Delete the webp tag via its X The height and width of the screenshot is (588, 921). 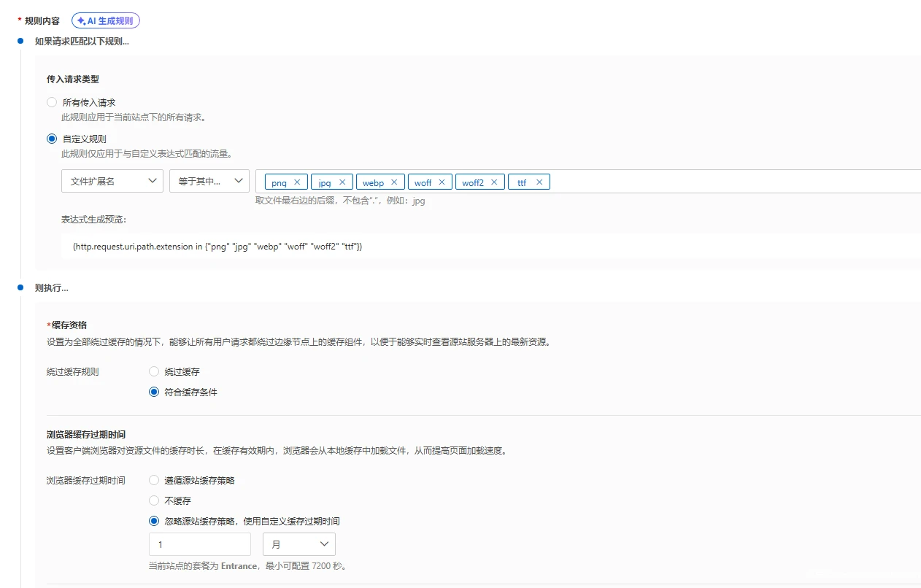394,182
